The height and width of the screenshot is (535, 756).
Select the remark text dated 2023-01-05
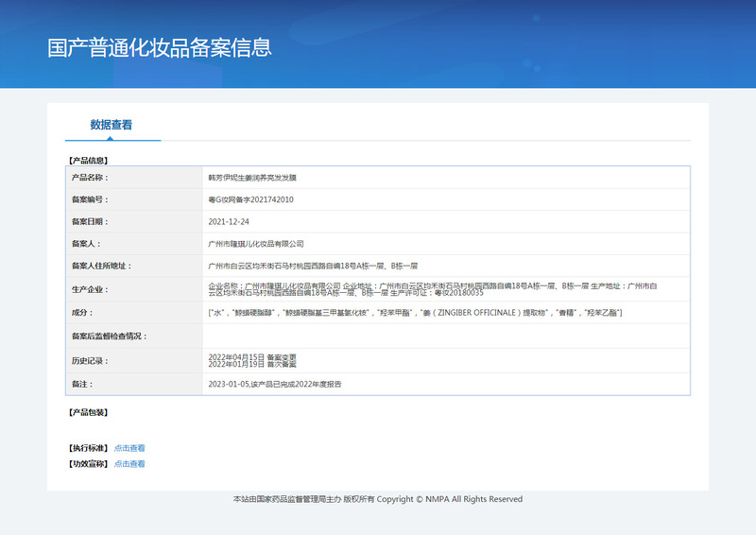tap(275, 385)
